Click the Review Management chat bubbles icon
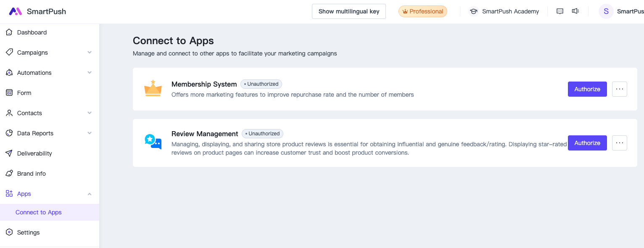This screenshot has width=644, height=248. click(x=153, y=142)
